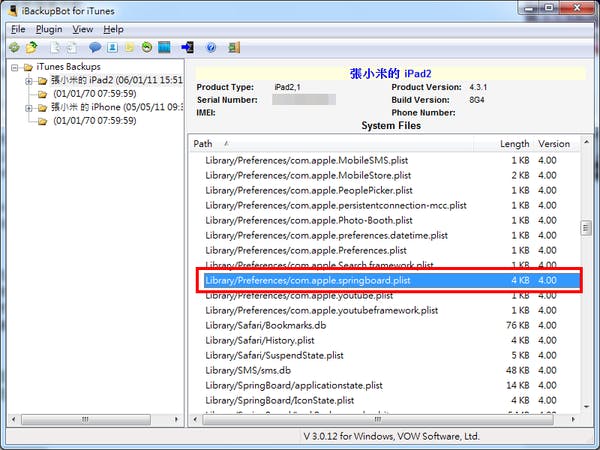Click the iBackupBot title bar app icon
Viewport: 600px width, 450px height.
pos(13,11)
